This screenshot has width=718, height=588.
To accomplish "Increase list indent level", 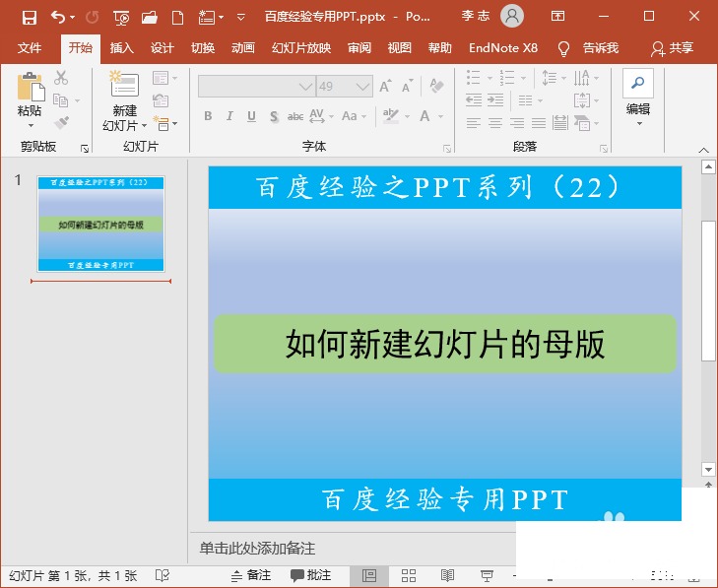I will (x=495, y=99).
